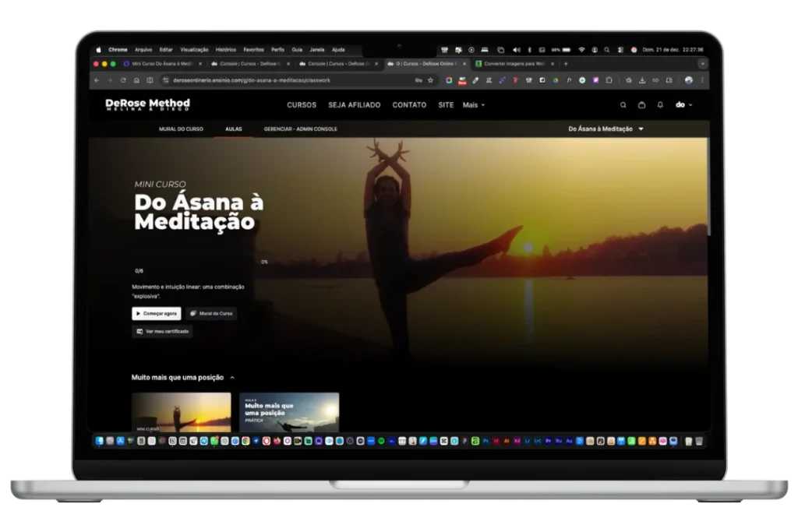This screenshot has height=532, width=798.
Task: Bookmark this page with the star icon
Action: point(430,80)
